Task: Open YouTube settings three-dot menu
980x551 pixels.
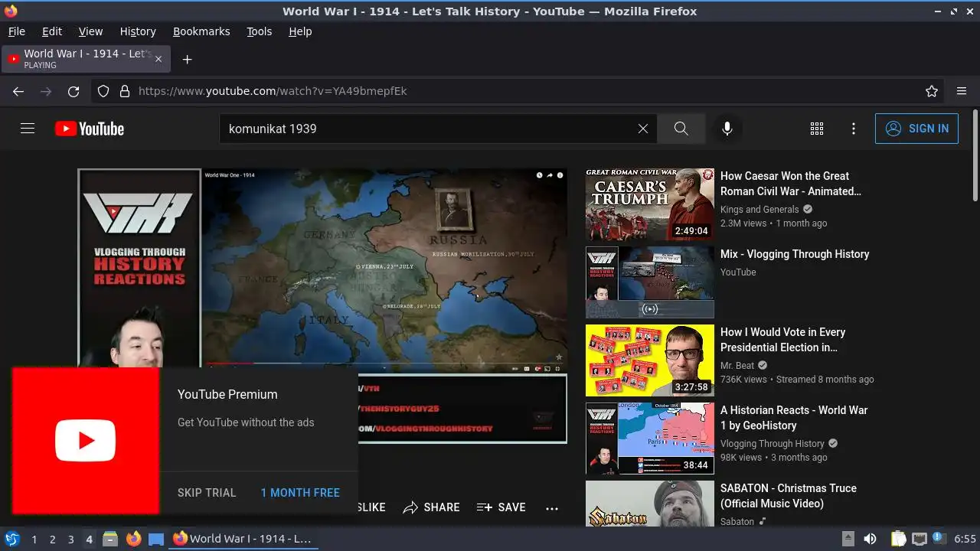Action: [854, 129]
